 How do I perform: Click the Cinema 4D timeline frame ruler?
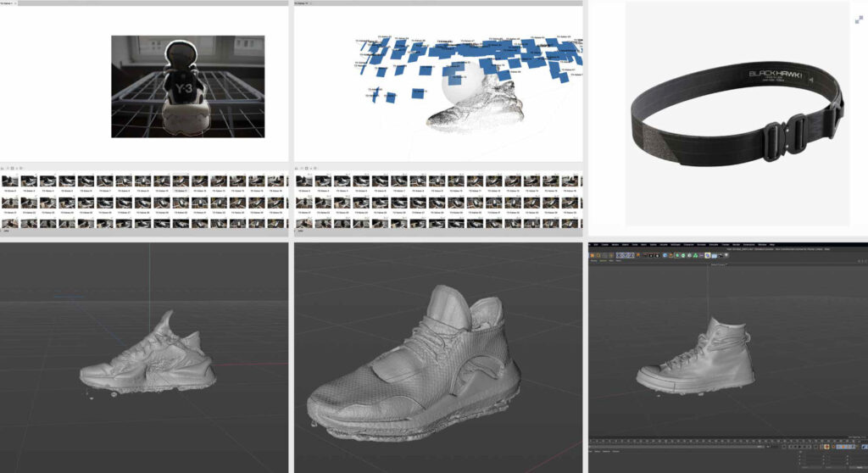coord(724,440)
